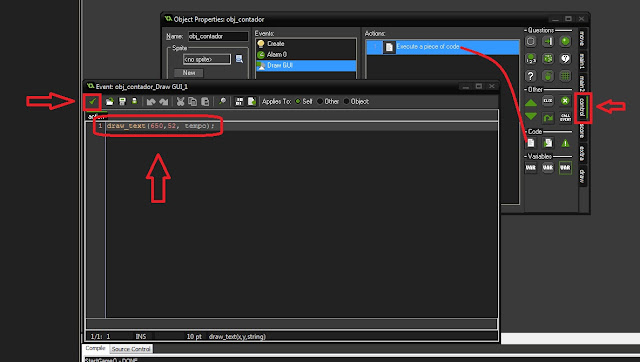Screen dimensions: 640x362
Task: Click the object Name input field
Action: [x=218, y=36]
